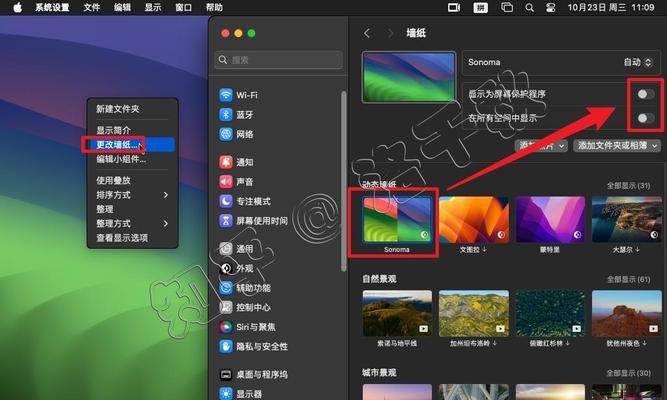Click the Spotlight search icon in menu bar
This screenshot has height=400, width=667.
pos(529,7)
